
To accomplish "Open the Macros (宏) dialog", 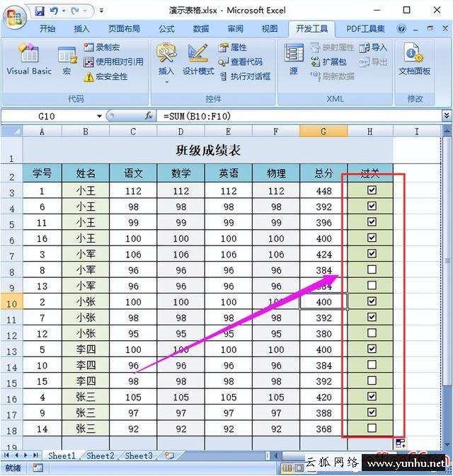I will click(x=67, y=61).
